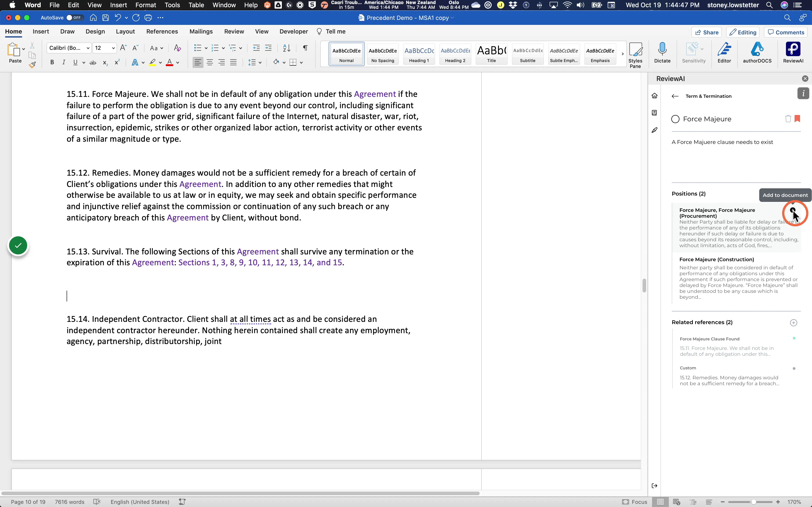
Task: Toggle bold formatting
Action: tap(52, 62)
